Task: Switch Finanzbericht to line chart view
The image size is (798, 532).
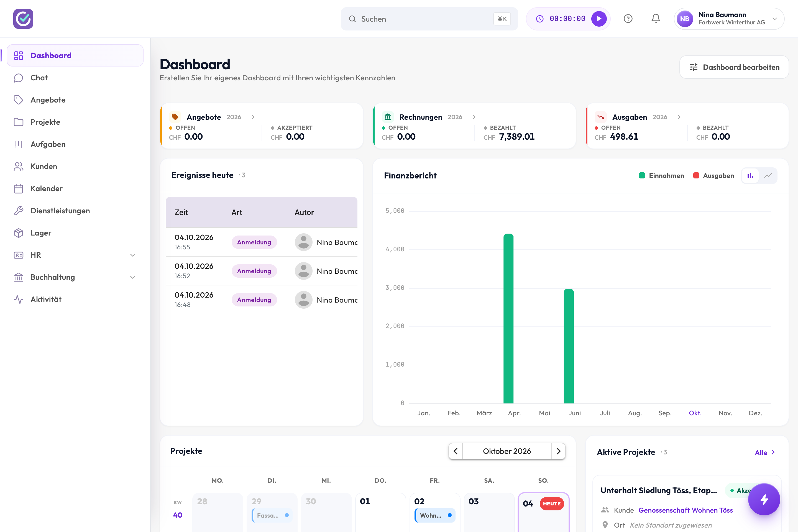Action: [768, 175]
